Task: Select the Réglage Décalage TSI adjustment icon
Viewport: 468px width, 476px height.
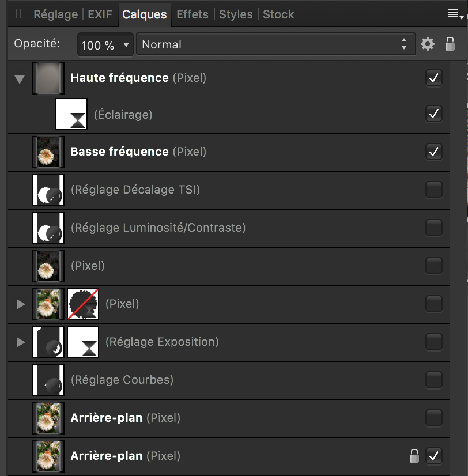Action: [48, 190]
